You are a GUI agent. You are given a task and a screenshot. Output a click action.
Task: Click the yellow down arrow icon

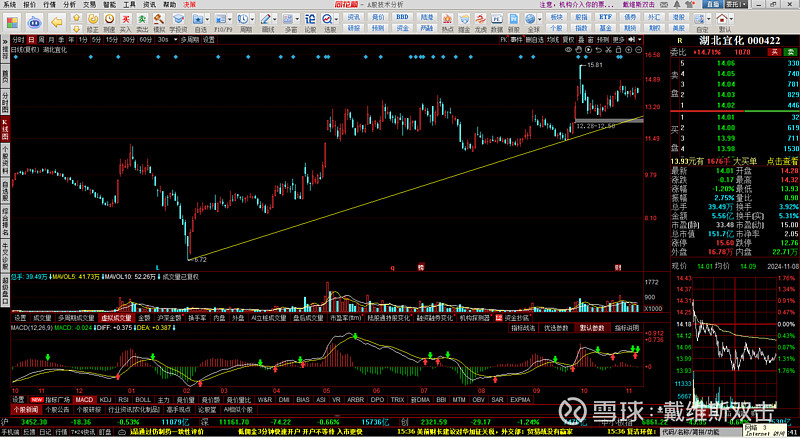(x=77, y=28)
